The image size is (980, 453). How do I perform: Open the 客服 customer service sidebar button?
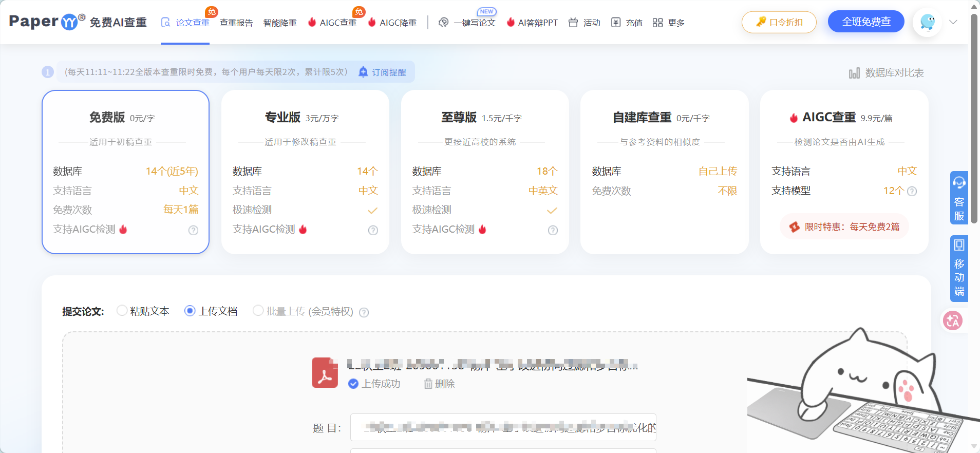pyautogui.click(x=959, y=198)
